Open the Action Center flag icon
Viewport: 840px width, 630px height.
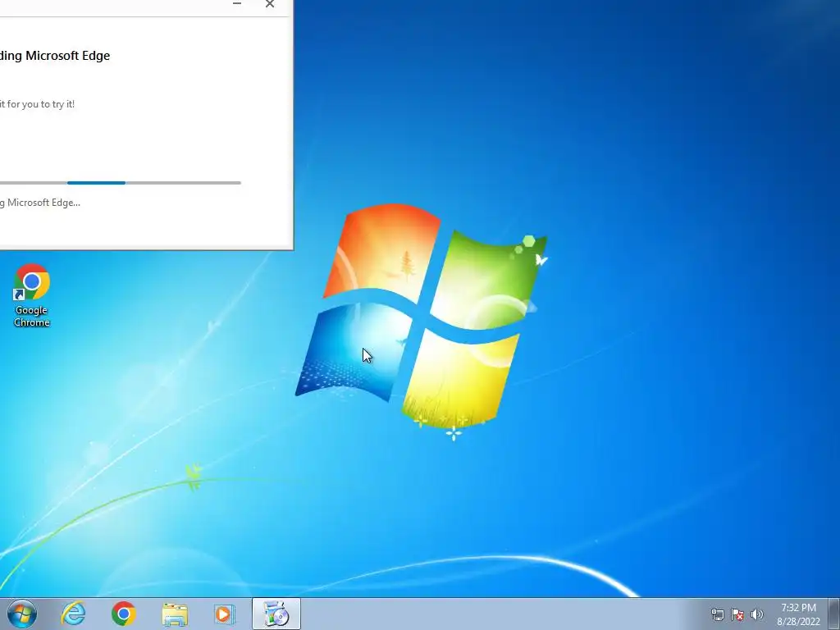[737, 614]
